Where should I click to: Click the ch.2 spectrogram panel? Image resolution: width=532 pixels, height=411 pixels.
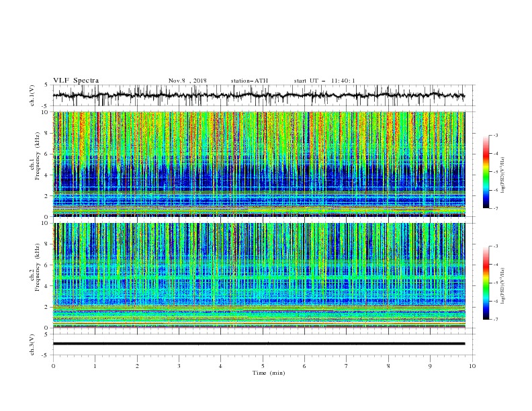259,275
